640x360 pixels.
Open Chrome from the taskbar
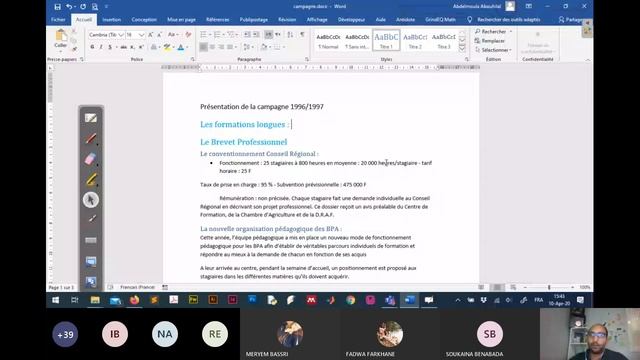point(350,300)
